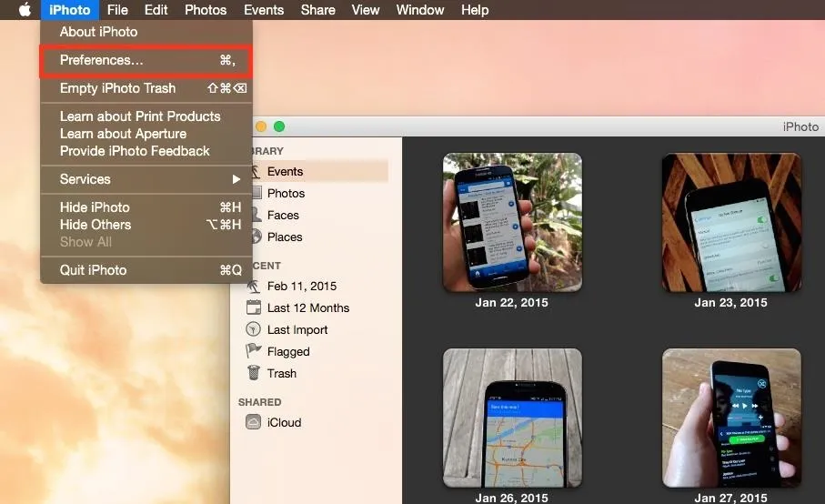Screen dimensions: 825x504
Task: Open the Apple menu
Action: click(x=25, y=9)
